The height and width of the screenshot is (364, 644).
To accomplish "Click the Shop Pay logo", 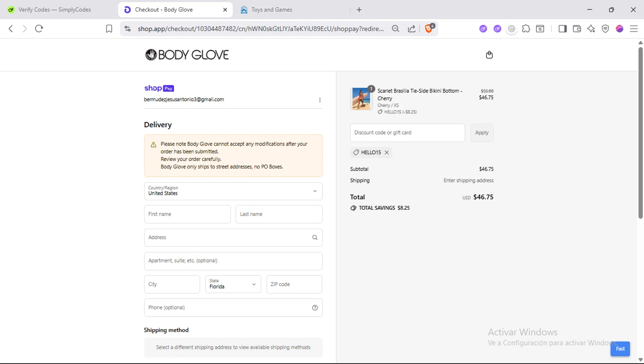I will click(159, 88).
